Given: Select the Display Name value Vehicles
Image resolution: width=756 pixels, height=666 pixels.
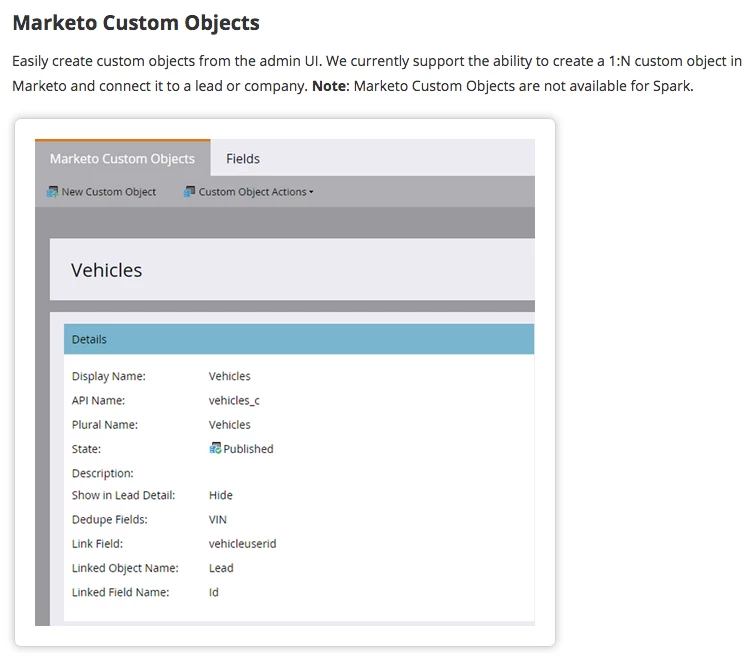Looking at the screenshot, I should click(x=230, y=376).
